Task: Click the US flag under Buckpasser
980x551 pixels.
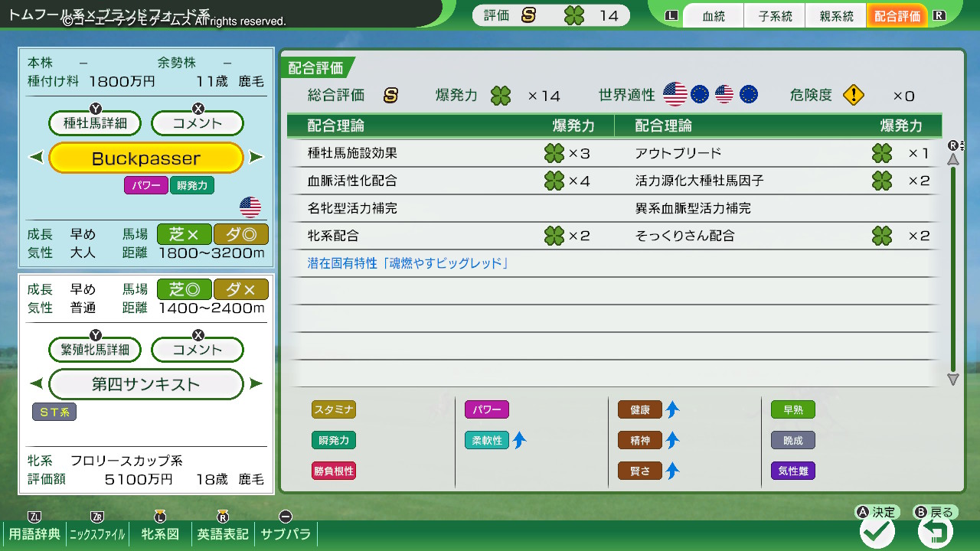Action: [x=250, y=207]
